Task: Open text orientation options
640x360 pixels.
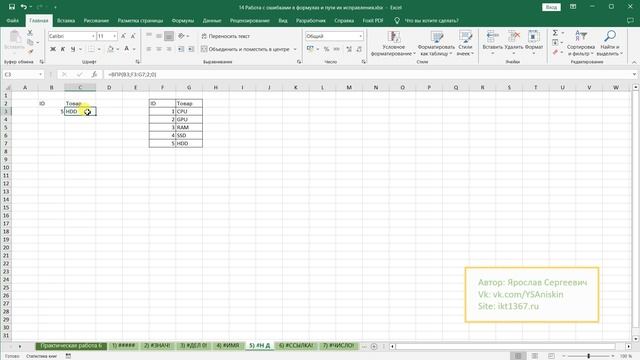Action: point(182,36)
